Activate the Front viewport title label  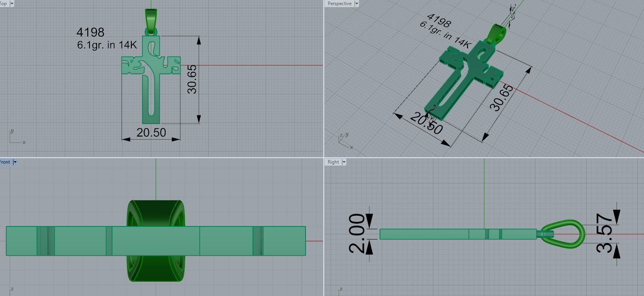coord(5,162)
